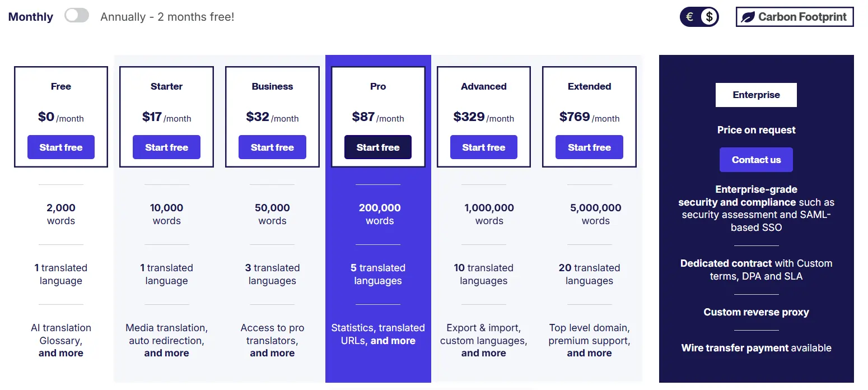Start free on the Business plan
This screenshot has height=390, width=868.
[x=272, y=147]
